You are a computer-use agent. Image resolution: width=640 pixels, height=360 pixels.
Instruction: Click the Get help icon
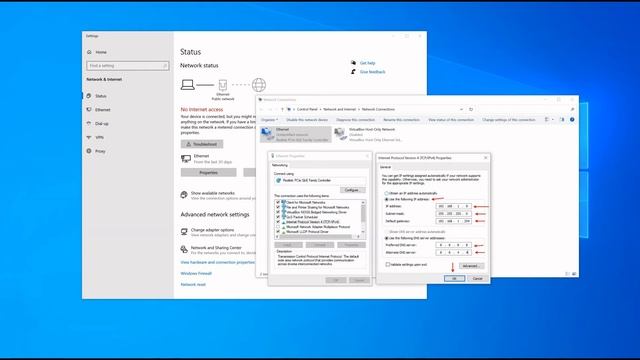click(x=353, y=63)
